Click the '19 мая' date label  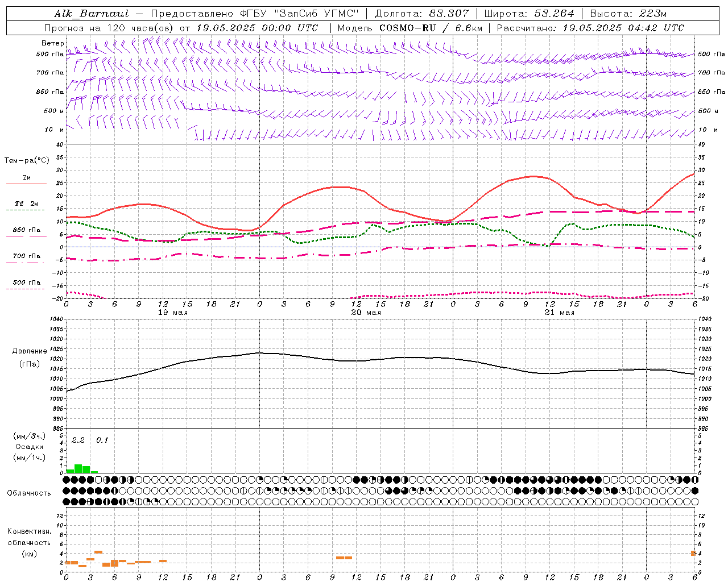pyautogui.click(x=173, y=313)
